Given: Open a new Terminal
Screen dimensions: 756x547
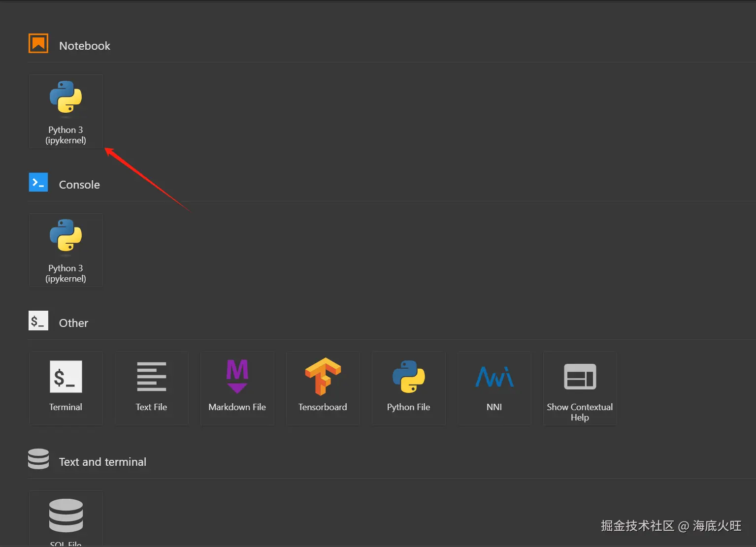Looking at the screenshot, I should point(66,388).
